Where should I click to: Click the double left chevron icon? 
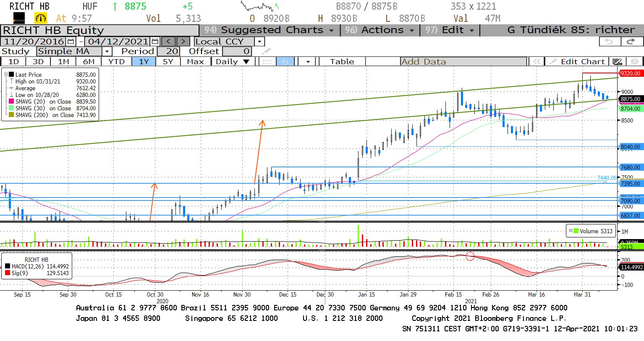click(537, 62)
